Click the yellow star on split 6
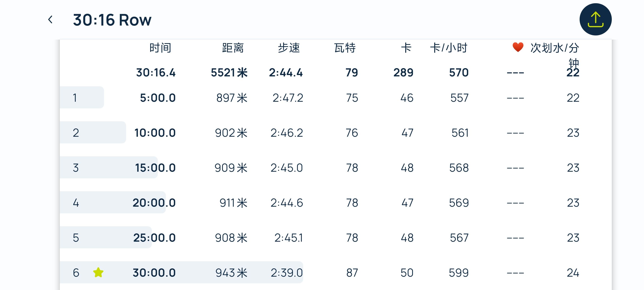644x290 pixels. click(x=98, y=273)
